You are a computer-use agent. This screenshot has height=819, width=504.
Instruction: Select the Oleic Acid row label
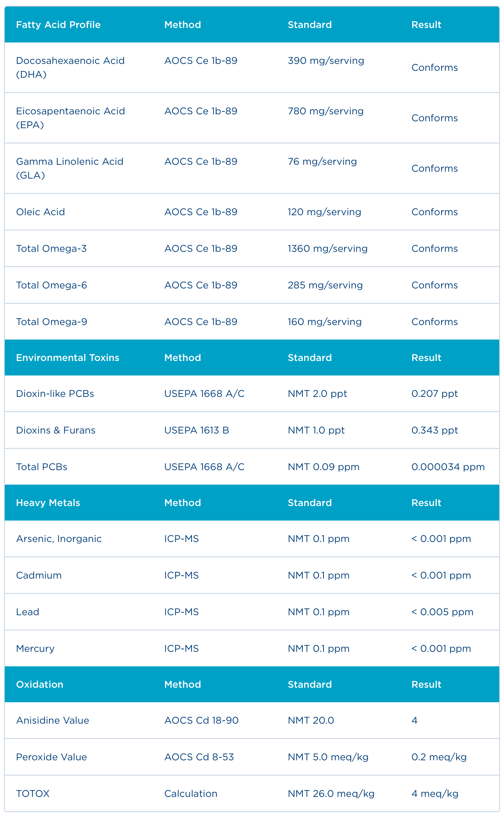pyautogui.click(x=40, y=212)
